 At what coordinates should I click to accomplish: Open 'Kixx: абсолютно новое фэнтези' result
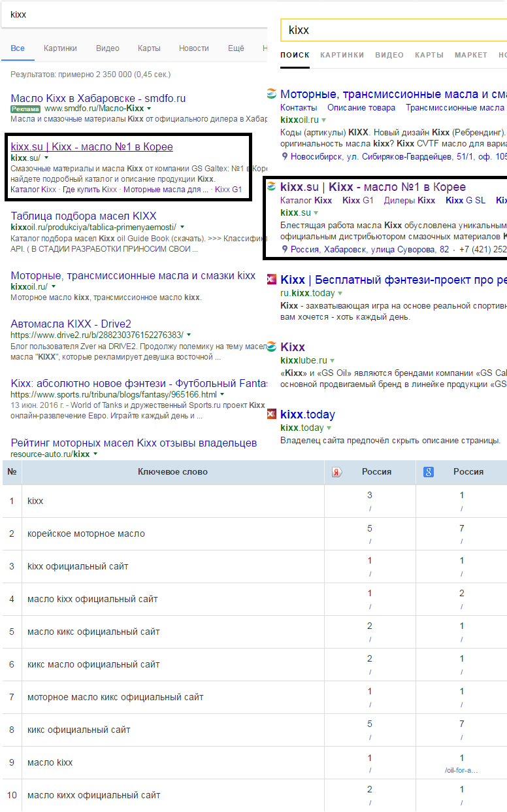(x=139, y=383)
